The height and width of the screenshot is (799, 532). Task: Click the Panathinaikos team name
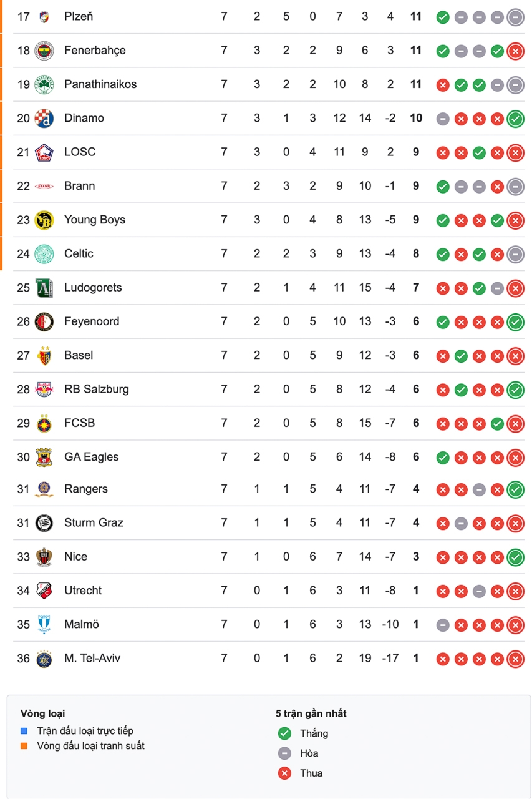coord(100,84)
